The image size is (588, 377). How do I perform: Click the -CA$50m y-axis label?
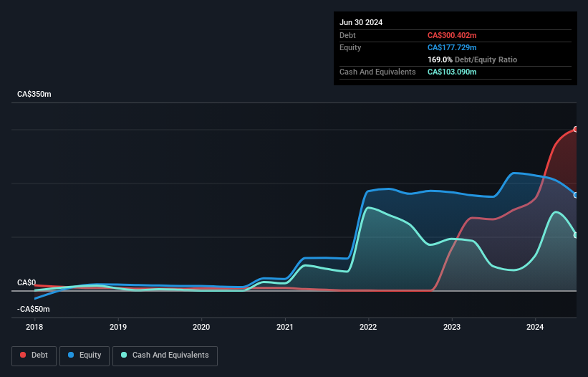point(34,309)
